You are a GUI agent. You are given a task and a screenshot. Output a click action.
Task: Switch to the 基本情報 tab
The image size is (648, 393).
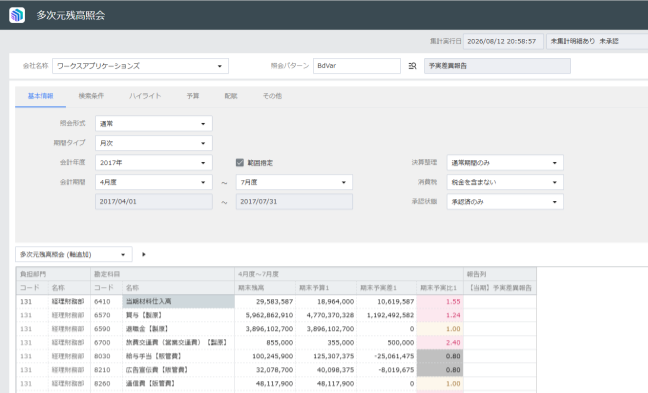point(40,96)
